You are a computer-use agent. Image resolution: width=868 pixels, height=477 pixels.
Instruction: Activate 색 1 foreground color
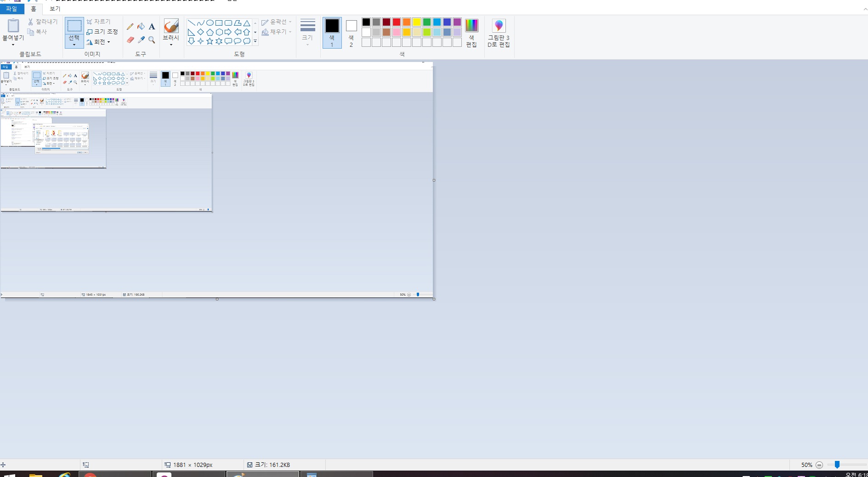332,33
